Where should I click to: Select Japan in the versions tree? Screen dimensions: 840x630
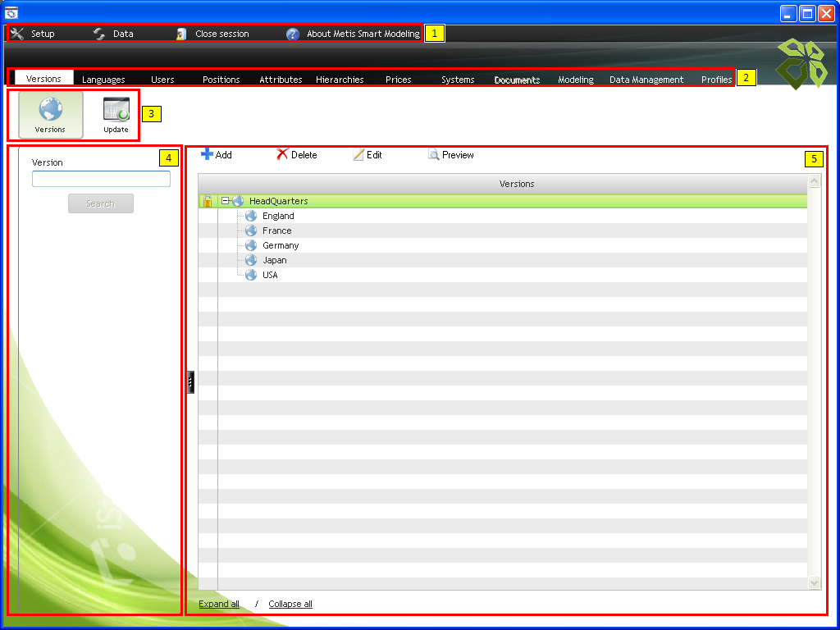(274, 260)
